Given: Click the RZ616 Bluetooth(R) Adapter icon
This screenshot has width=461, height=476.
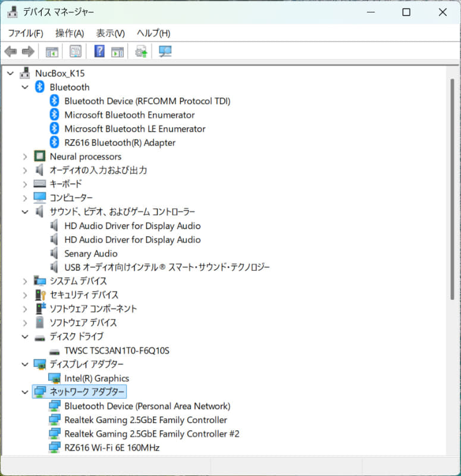Looking at the screenshot, I should tap(54, 142).
